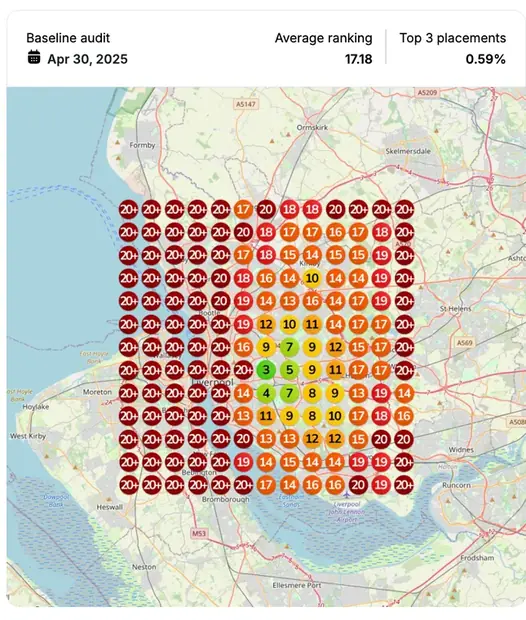Image resolution: width=526 pixels, height=620 pixels.
Task: Click the Eastham Sands label
Action: (291, 501)
